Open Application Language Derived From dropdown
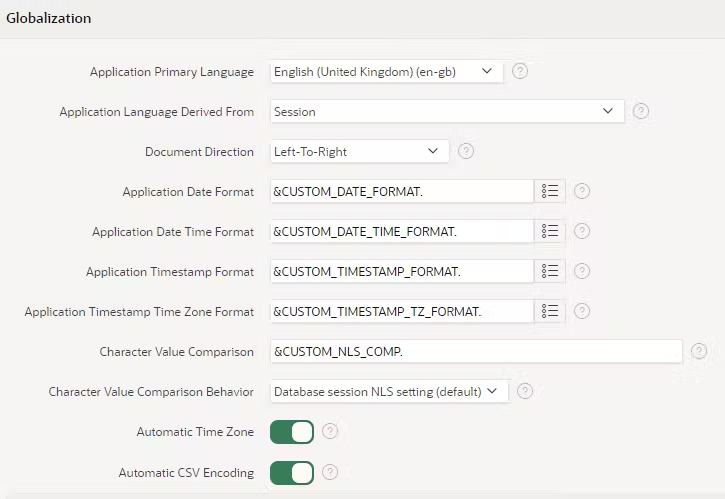This screenshot has width=725, height=499. coord(447,111)
